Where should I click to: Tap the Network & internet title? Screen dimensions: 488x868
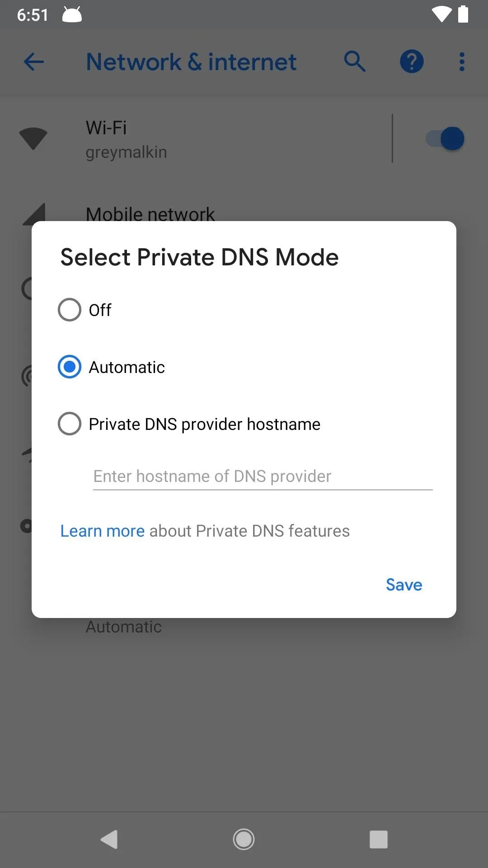coord(191,62)
